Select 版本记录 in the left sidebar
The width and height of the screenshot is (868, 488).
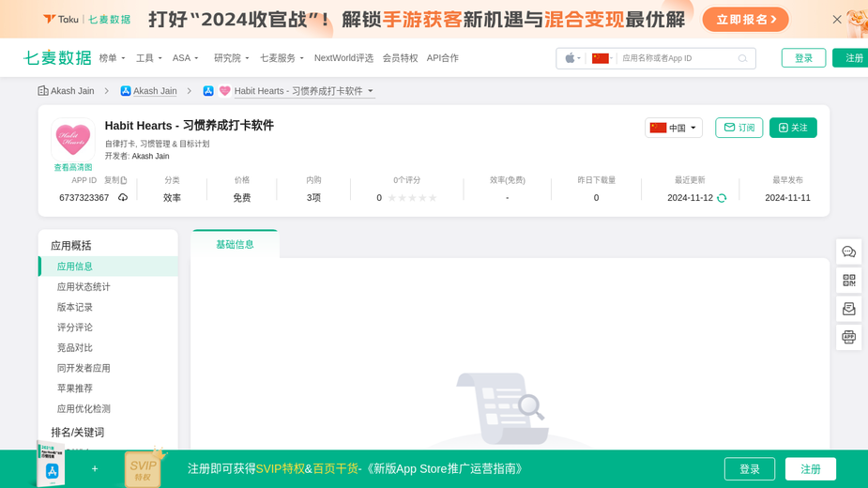point(75,308)
